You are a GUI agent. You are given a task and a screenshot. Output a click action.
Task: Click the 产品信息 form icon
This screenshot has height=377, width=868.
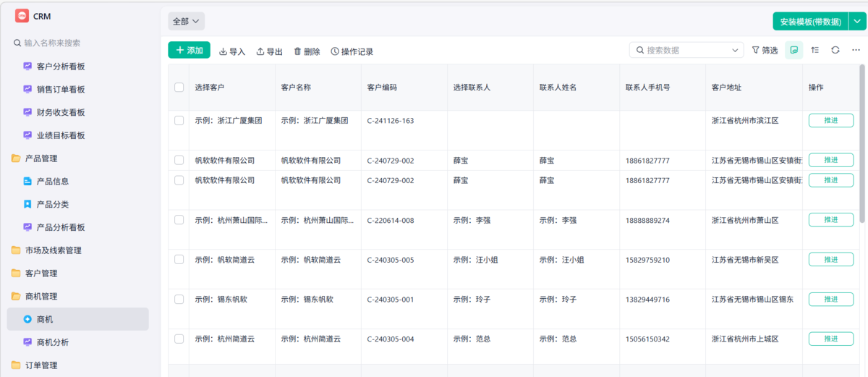tap(27, 181)
